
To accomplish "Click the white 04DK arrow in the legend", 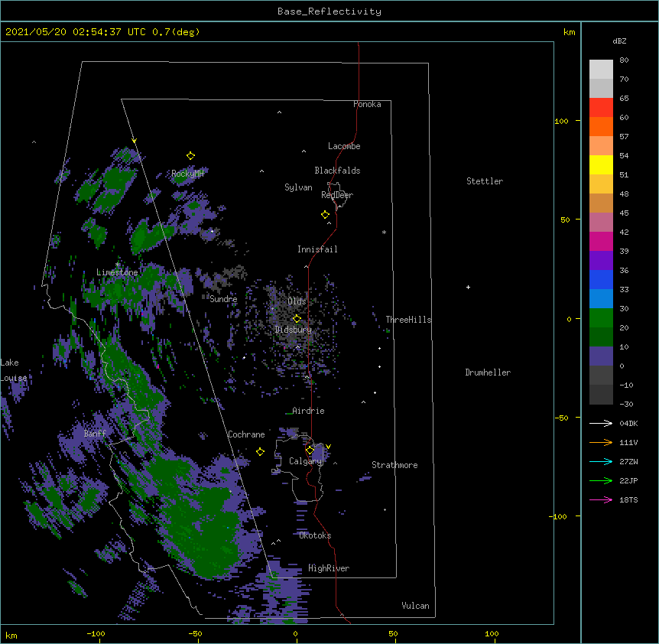I will tap(601, 423).
